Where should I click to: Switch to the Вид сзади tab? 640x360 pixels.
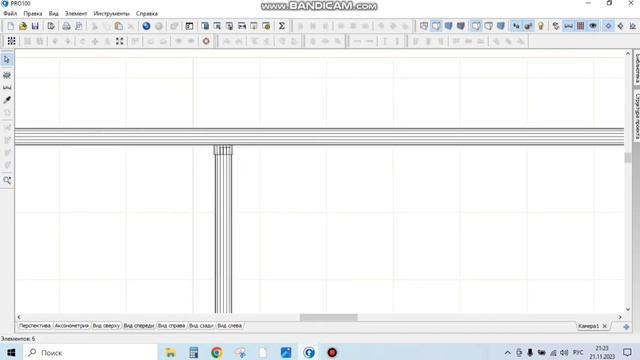pyautogui.click(x=201, y=326)
